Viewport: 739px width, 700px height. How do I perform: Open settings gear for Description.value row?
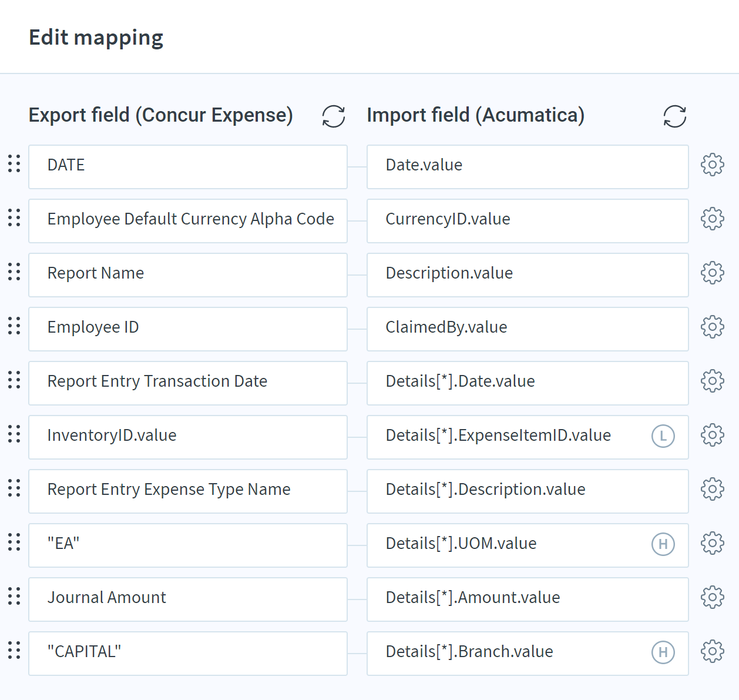713,273
